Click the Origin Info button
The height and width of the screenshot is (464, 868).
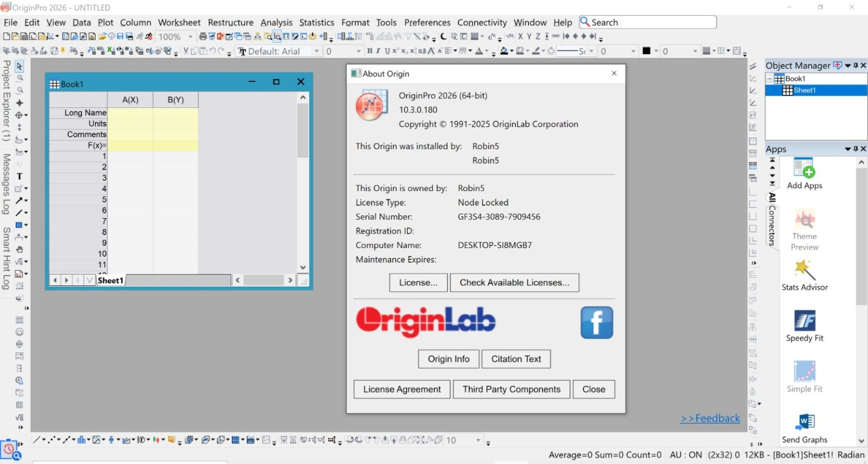click(x=449, y=359)
